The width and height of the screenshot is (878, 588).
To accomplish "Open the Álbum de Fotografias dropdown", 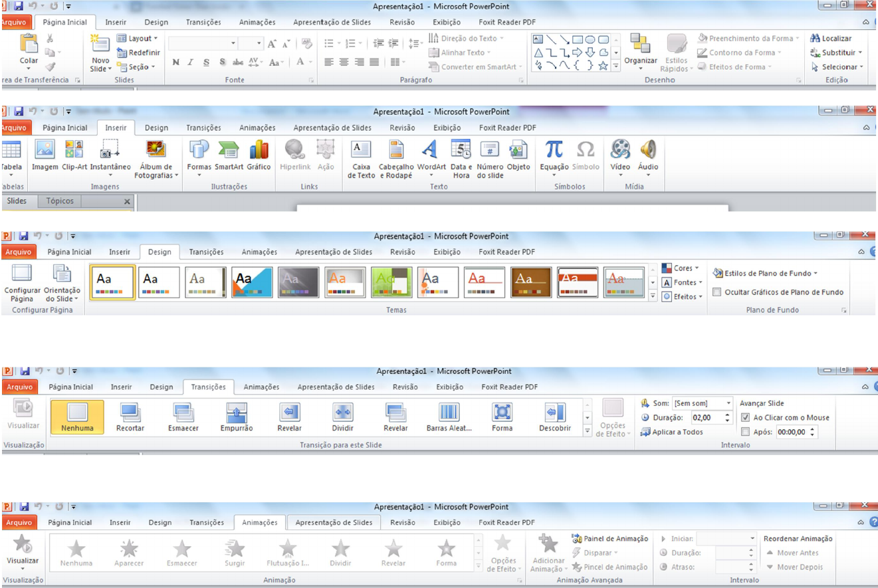I will (x=156, y=158).
